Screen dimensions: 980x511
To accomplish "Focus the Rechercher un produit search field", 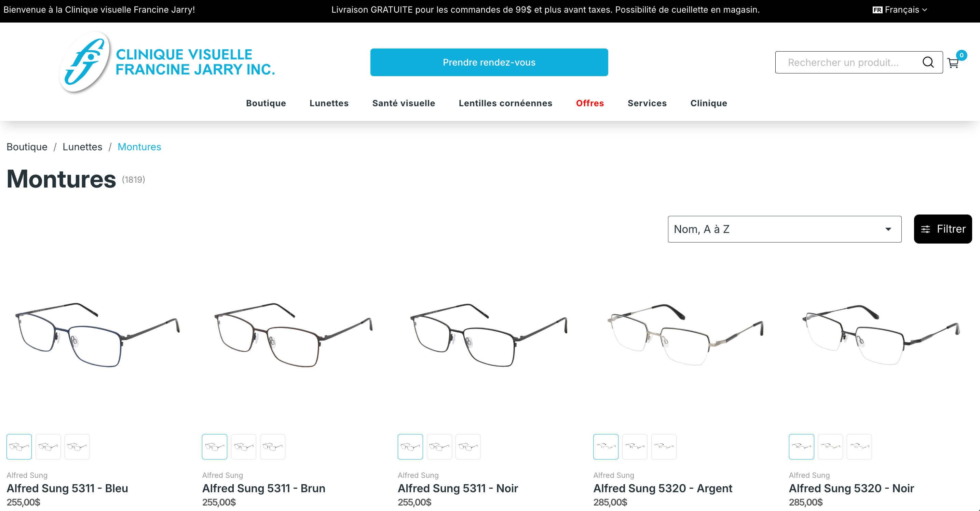I will [848, 63].
